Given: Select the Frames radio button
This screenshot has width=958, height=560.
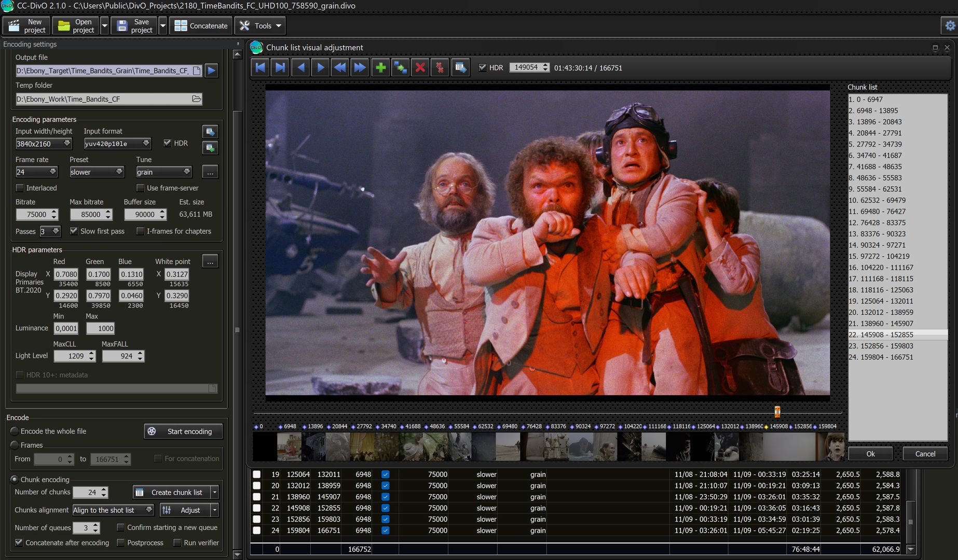Looking at the screenshot, I should click(x=15, y=445).
